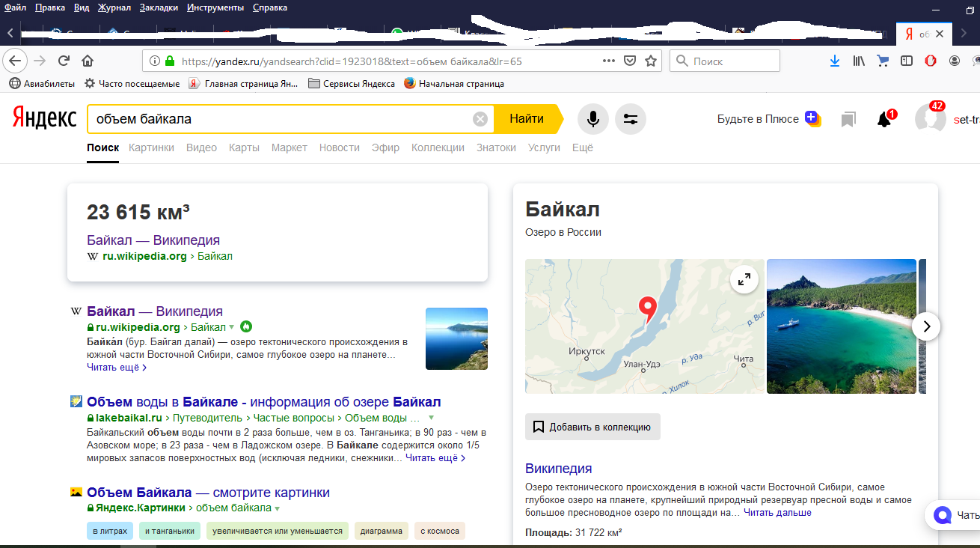Reload the page with refresh icon

click(64, 61)
